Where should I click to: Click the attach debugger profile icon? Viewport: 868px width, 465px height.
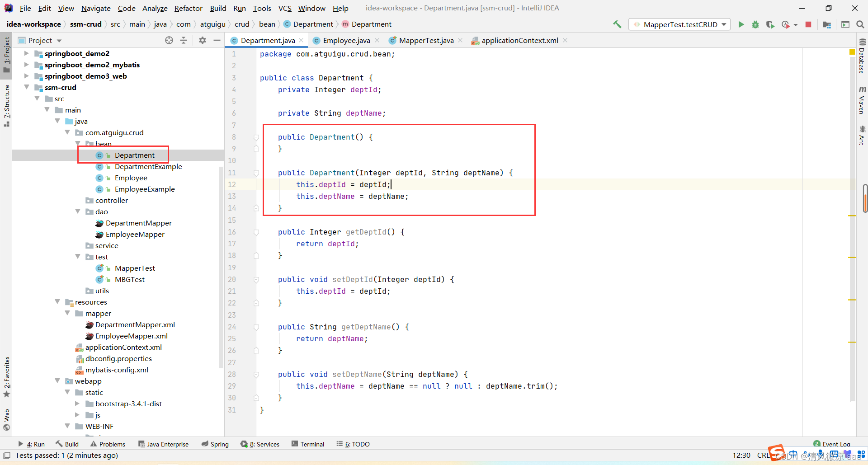pos(786,24)
